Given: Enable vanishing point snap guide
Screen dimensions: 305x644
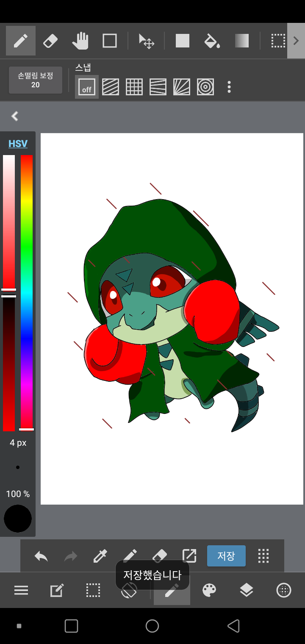Looking at the screenshot, I should click(x=158, y=87).
